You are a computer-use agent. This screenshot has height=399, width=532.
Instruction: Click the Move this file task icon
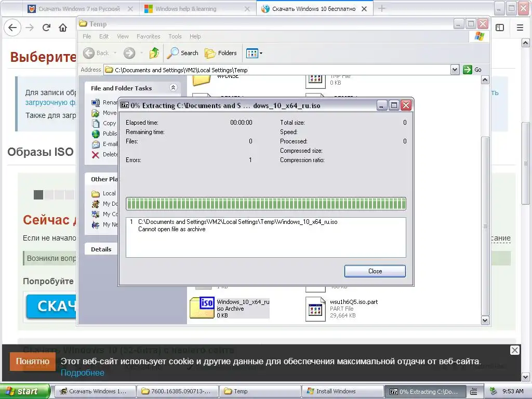[96, 113]
